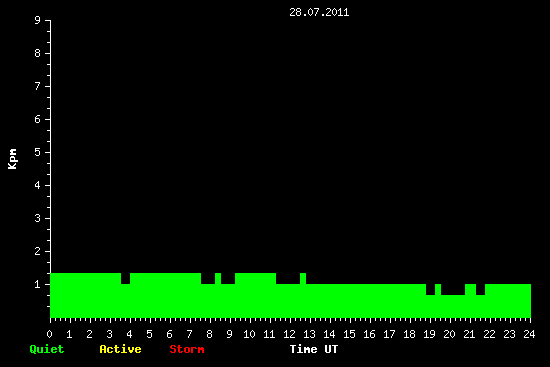This screenshot has width=550, height=367.
Task: Click the narrow green spike before hour 13
Action: (x=303, y=279)
